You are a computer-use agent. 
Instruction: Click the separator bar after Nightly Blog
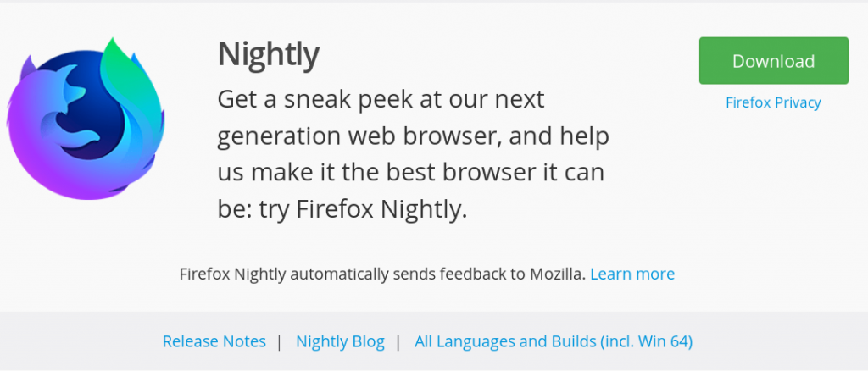coord(398,341)
